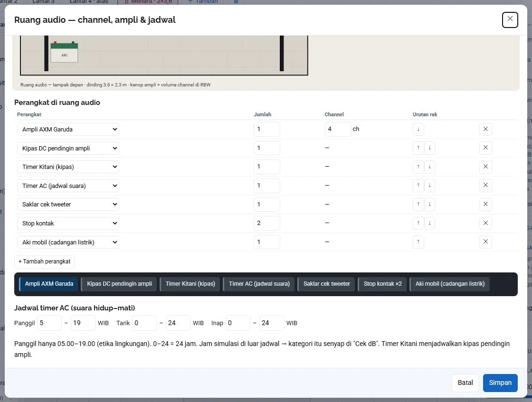Click the AKI battery in room diagram

[64, 52]
